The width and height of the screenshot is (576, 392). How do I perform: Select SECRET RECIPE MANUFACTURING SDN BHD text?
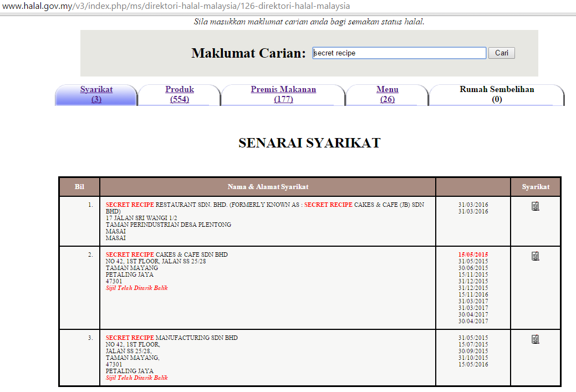click(x=171, y=338)
